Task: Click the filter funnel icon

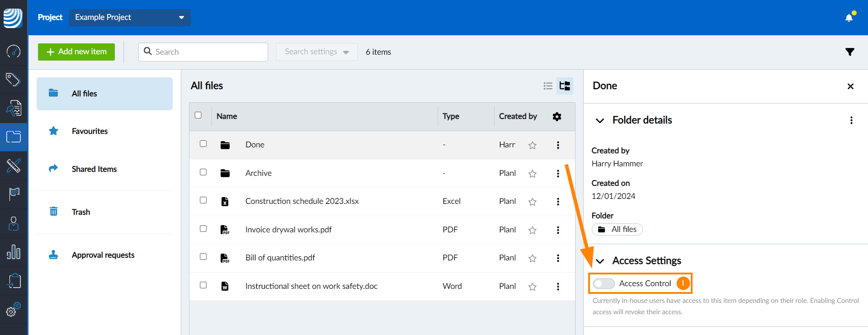Action: (x=850, y=52)
